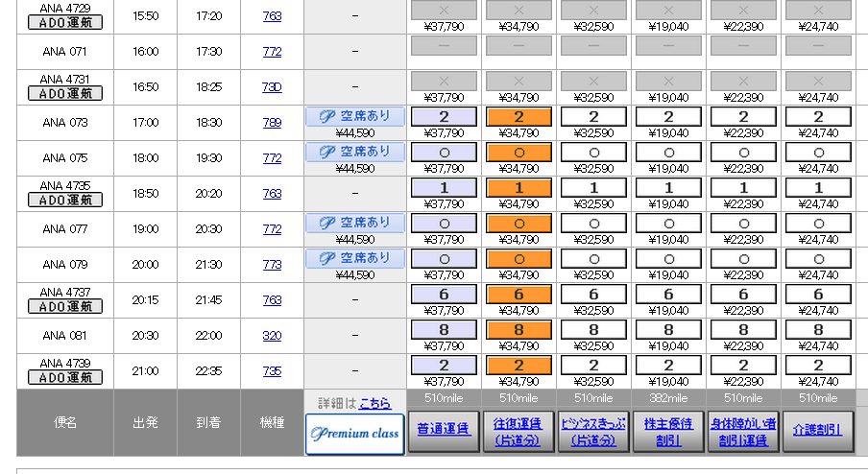Open the ビジネスきっぷ(片道分) fare header link
Screen dimensions: 868x474
(593, 432)
